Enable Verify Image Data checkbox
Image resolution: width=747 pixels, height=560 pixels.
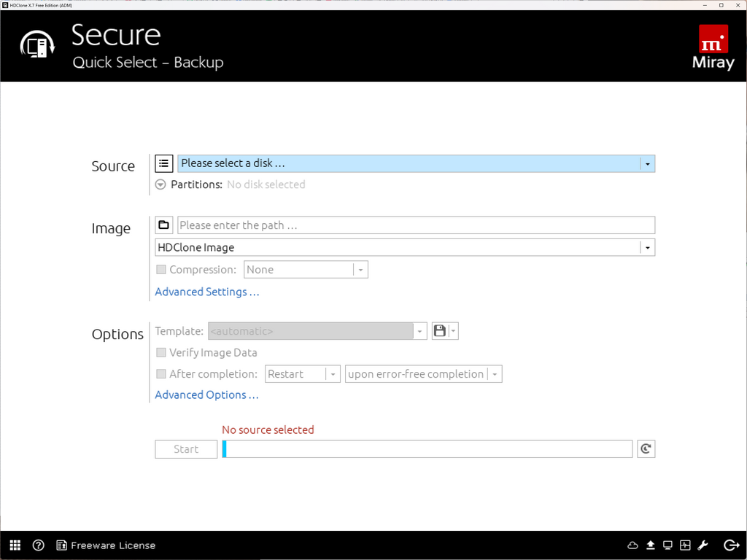pyautogui.click(x=161, y=352)
